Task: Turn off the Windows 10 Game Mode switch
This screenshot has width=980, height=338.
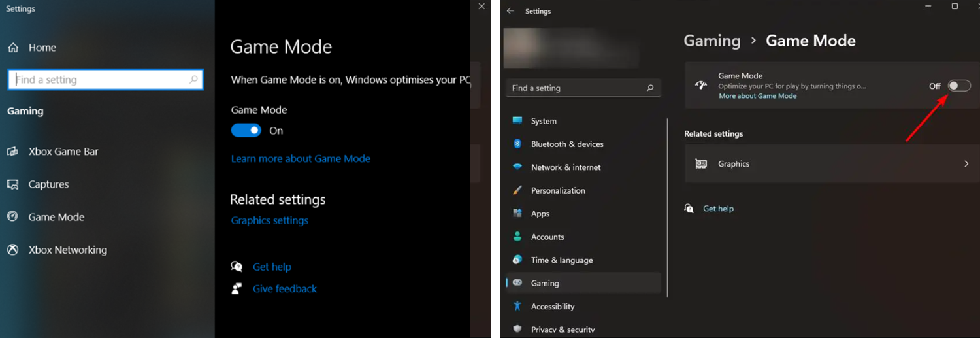Action: coord(246,131)
